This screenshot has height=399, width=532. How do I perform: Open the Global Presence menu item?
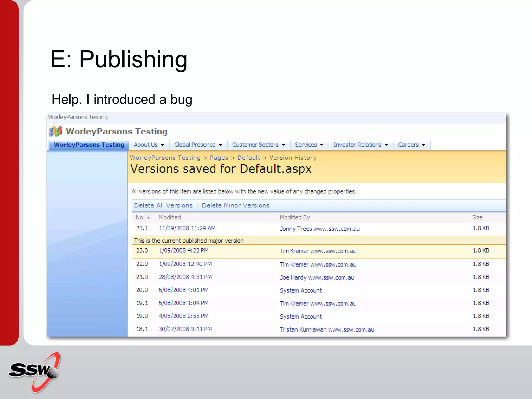coord(195,145)
